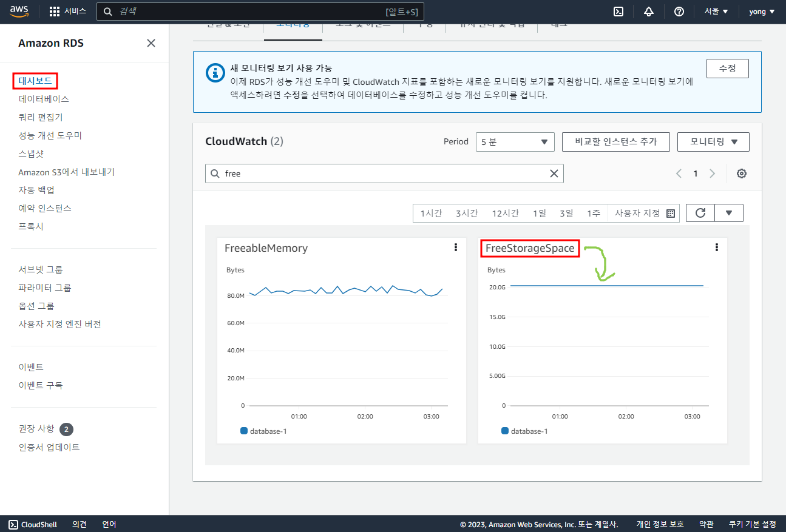Expand the Period 5 분 dropdown
The height and width of the screenshot is (532, 786).
click(x=515, y=142)
